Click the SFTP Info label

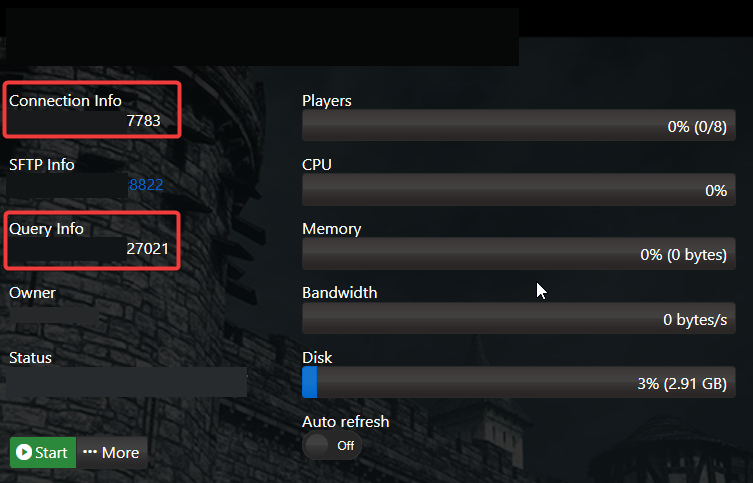point(42,165)
